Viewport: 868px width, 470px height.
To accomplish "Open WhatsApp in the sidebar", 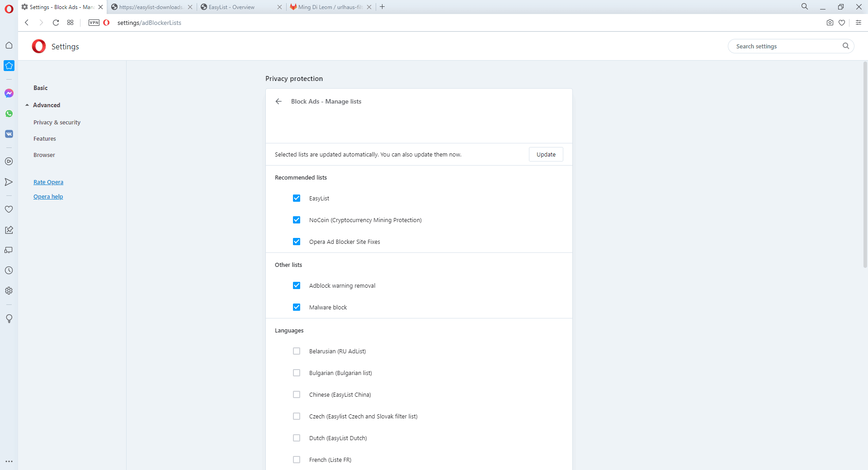I will click(9, 114).
